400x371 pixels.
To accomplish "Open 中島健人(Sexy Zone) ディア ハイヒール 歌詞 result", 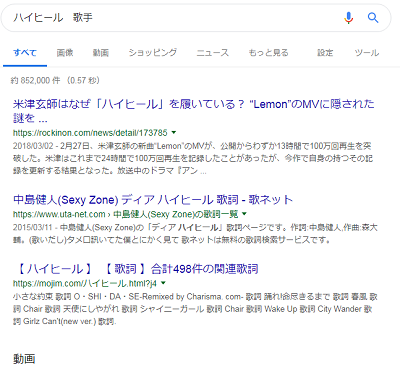I will pos(153,200).
